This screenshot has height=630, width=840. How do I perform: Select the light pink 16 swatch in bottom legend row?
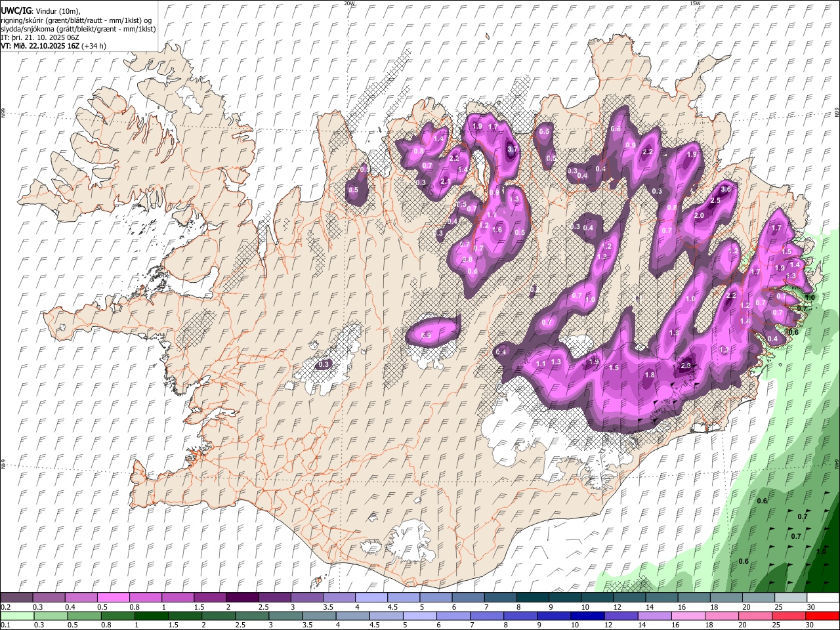[688, 616]
